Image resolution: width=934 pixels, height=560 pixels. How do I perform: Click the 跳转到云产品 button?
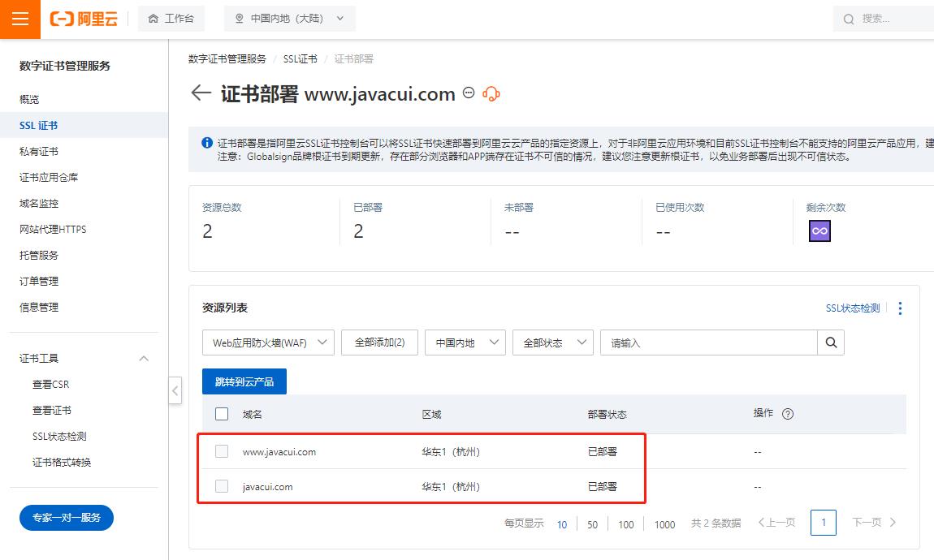(244, 381)
